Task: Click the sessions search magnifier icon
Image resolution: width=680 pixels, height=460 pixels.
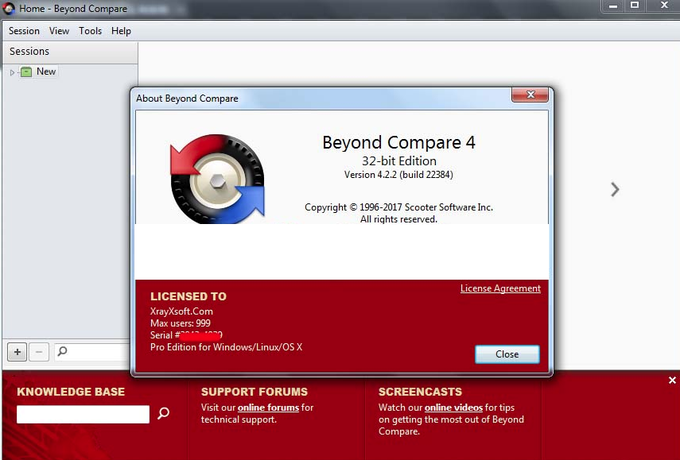Action: (x=62, y=351)
